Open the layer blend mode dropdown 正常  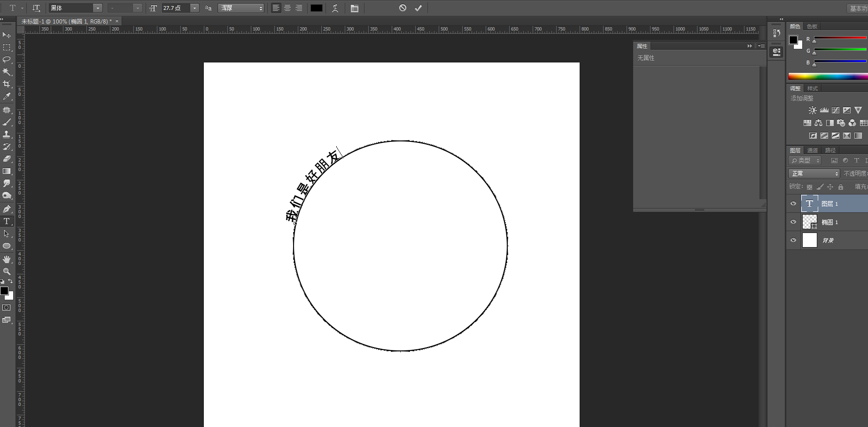point(814,174)
